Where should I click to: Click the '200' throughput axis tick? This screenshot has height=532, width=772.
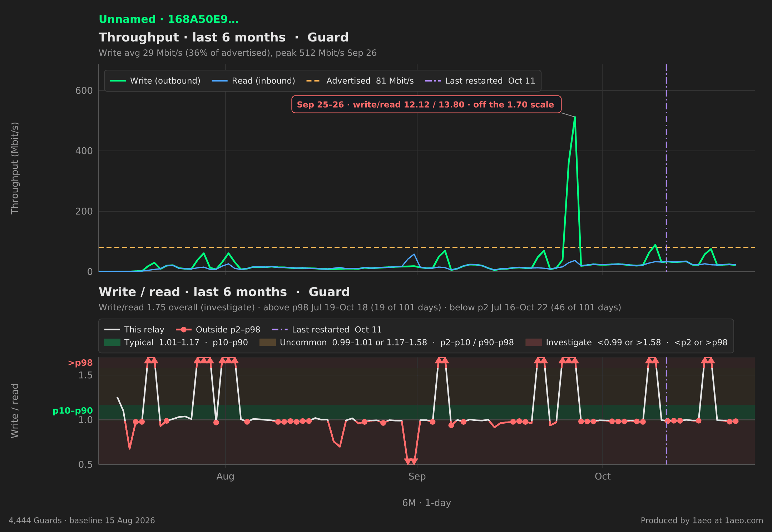click(84, 211)
